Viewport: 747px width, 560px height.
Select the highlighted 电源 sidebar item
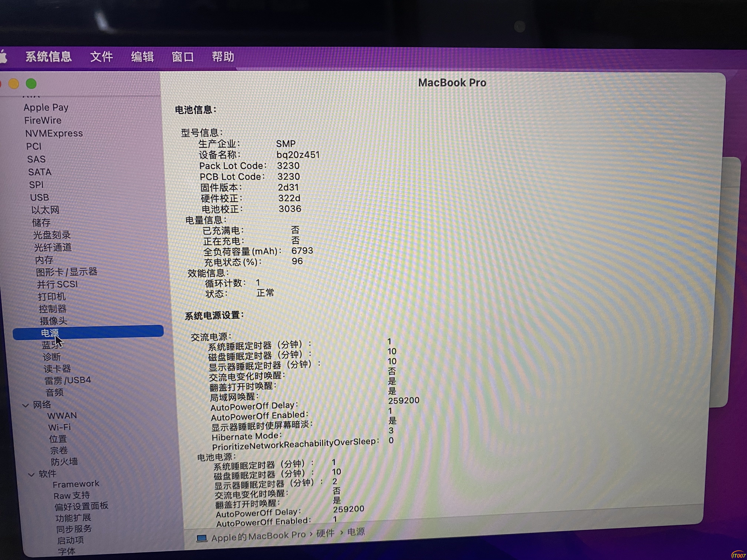tap(88, 332)
